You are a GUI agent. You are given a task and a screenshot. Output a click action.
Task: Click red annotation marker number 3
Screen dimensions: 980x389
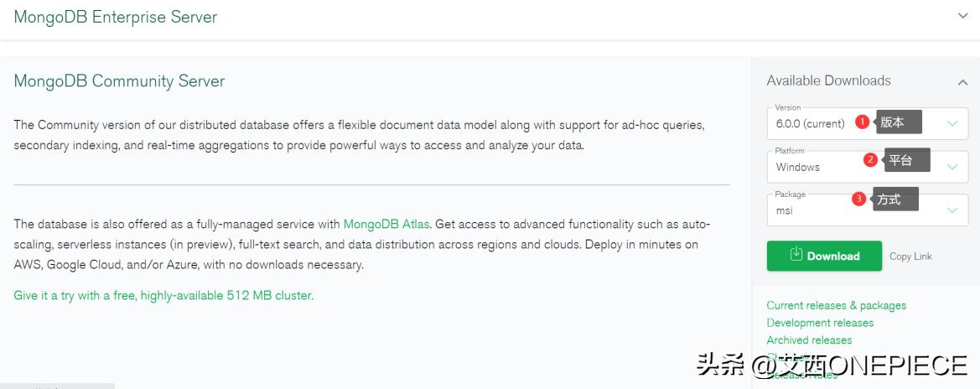coord(858,199)
